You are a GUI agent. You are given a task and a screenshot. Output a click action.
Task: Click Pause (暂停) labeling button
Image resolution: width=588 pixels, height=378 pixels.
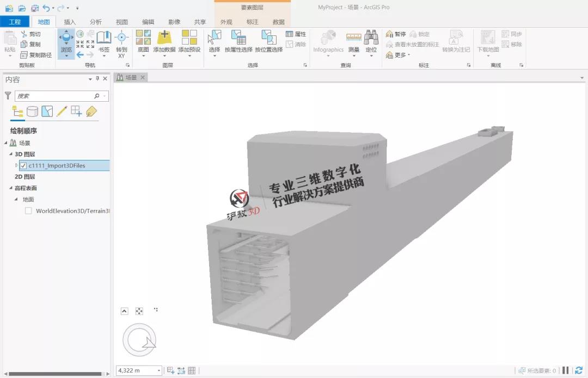[x=396, y=34]
